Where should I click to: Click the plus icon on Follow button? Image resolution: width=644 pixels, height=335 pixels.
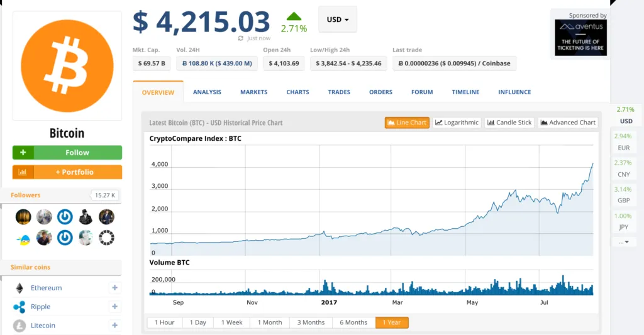(23, 152)
